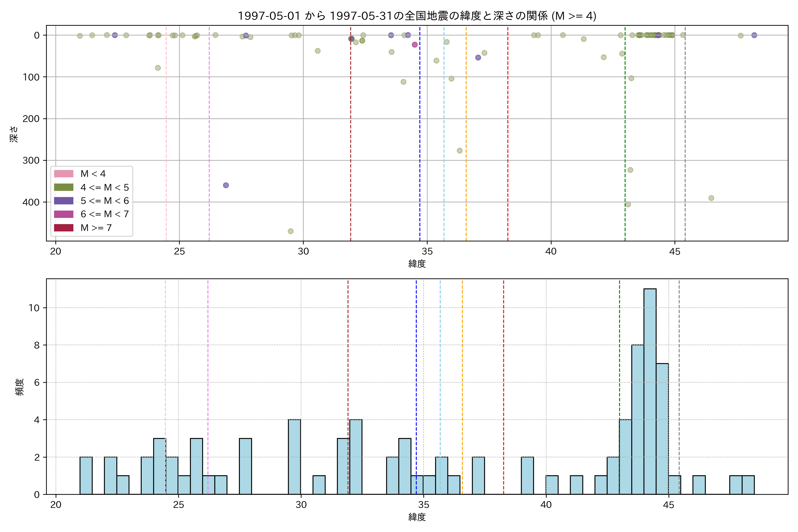Image resolution: width=798 pixels, height=532 pixels.
Task: Click the purple dot at depth about 360
Action: click(226, 185)
